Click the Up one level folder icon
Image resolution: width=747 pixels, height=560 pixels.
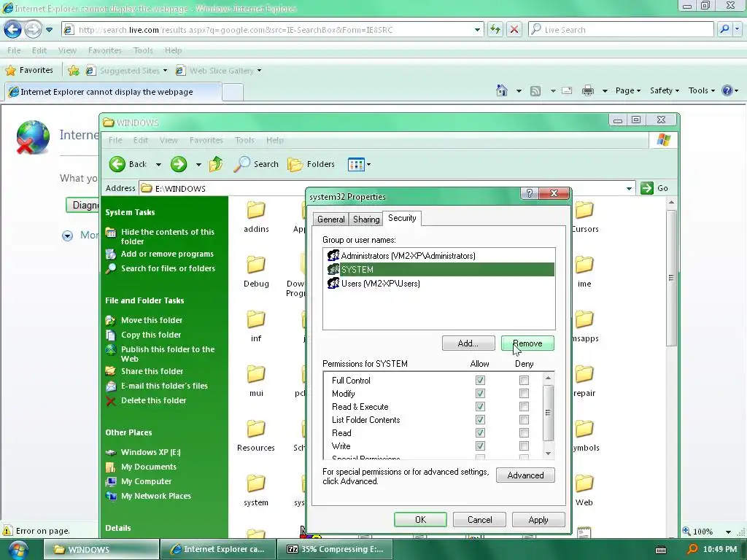click(216, 164)
